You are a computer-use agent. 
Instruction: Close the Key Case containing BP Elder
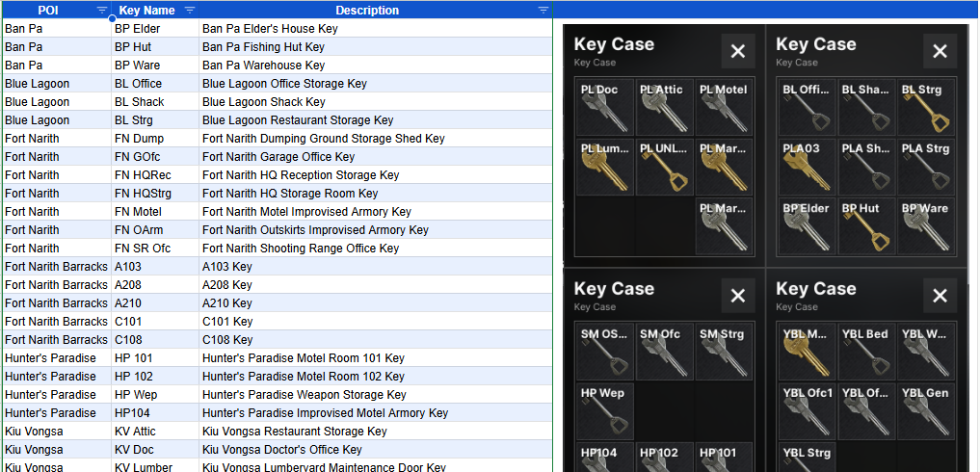point(940,51)
